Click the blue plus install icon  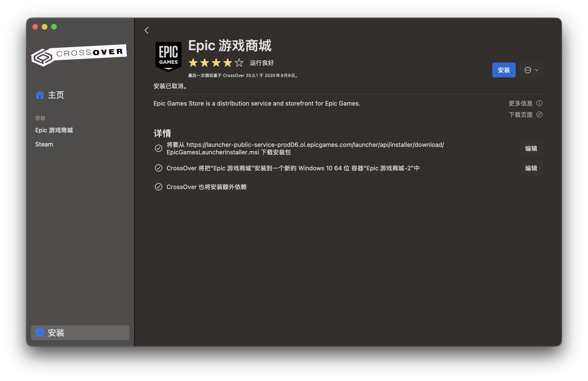(40, 333)
